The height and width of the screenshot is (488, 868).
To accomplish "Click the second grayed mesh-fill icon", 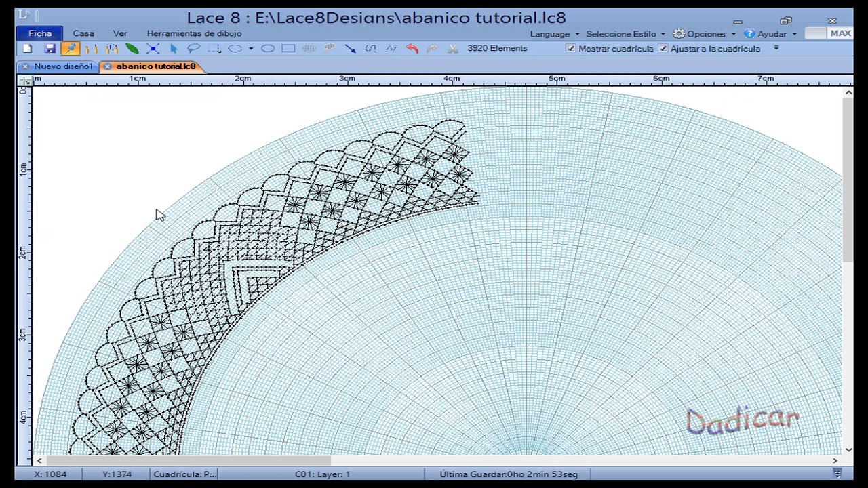I will pyautogui.click(x=330, y=49).
